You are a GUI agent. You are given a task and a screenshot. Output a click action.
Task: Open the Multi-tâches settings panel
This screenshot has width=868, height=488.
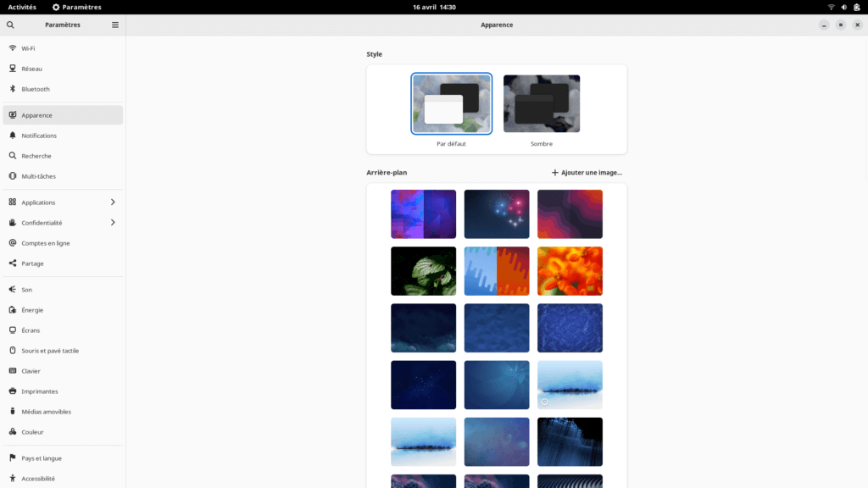[63, 176]
